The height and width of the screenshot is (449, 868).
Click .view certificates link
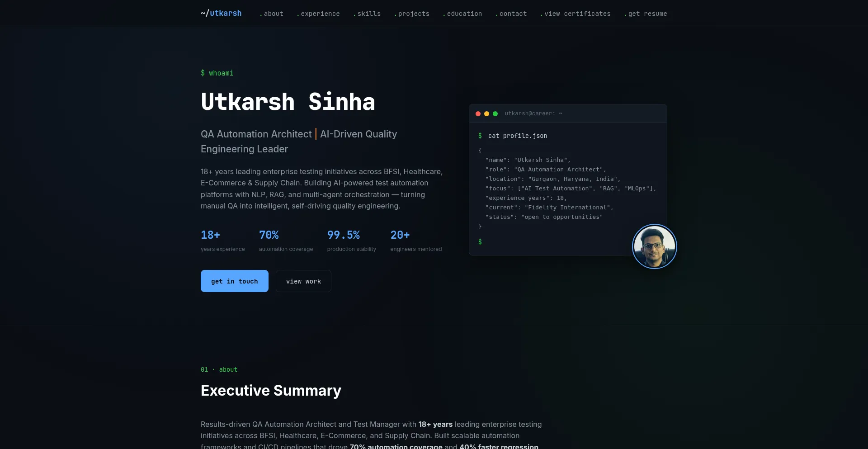pos(575,14)
